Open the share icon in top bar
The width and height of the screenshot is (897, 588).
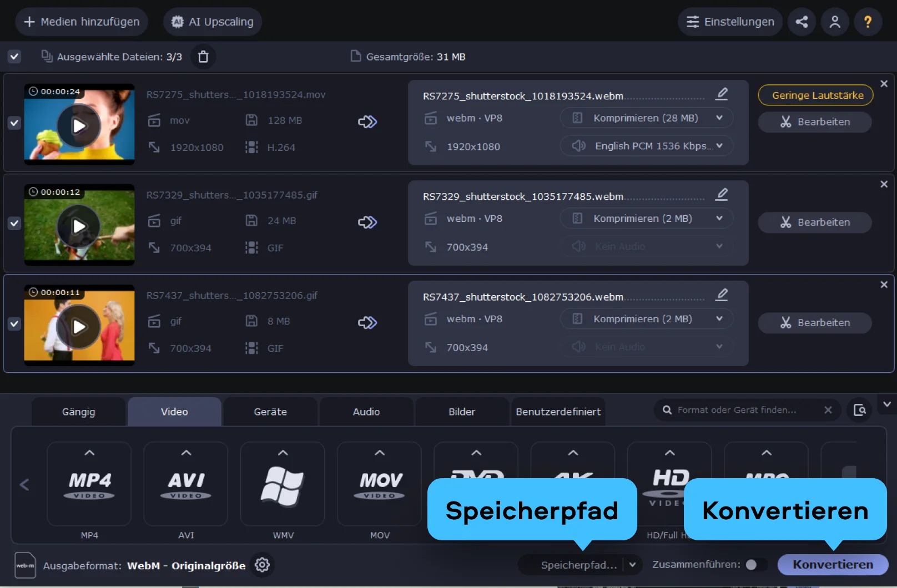point(802,22)
